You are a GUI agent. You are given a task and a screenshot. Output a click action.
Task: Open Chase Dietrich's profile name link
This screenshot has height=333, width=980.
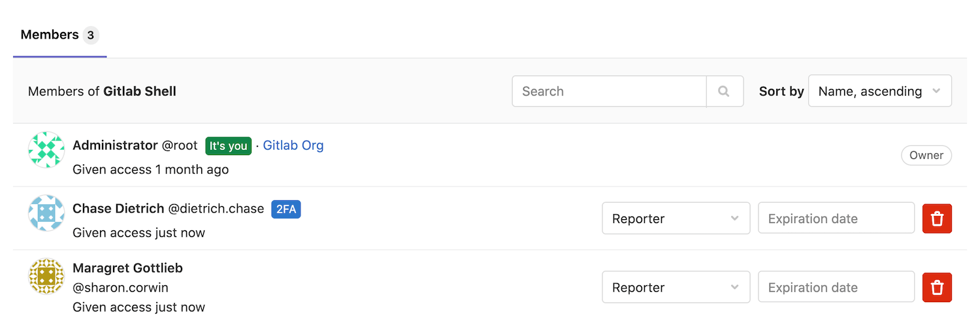(x=118, y=209)
